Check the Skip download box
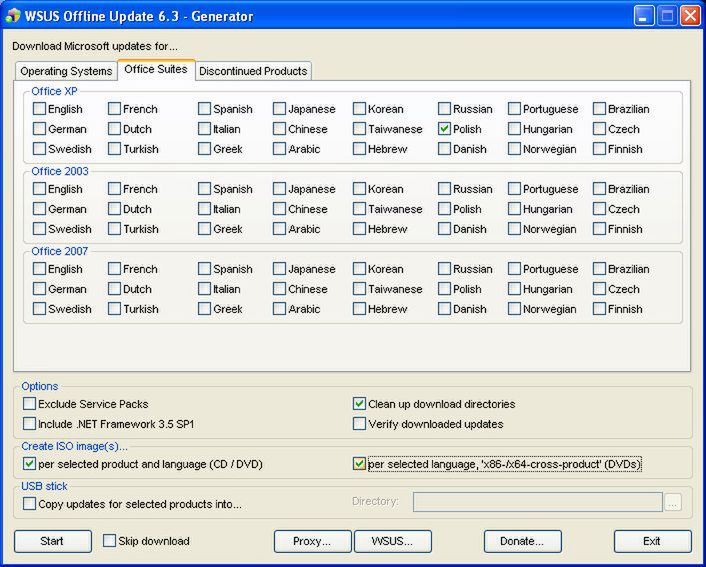 [109, 541]
